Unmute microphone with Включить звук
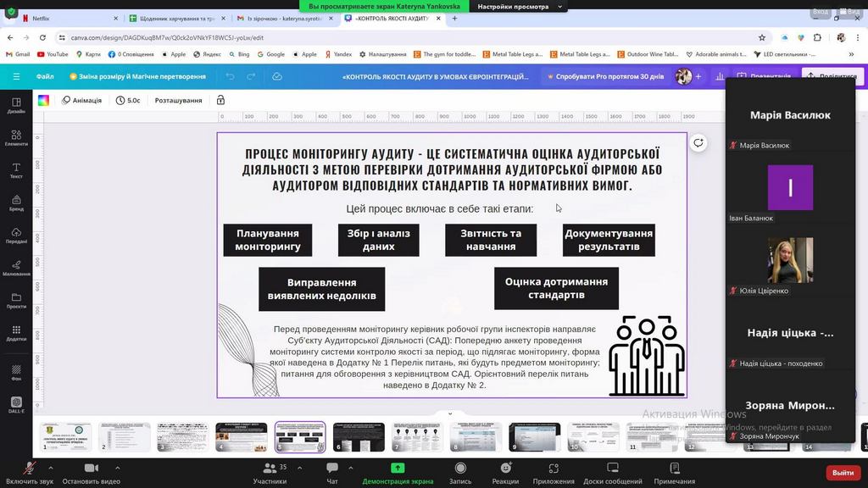The height and width of the screenshot is (488, 868). pyautogui.click(x=30, y=473)
